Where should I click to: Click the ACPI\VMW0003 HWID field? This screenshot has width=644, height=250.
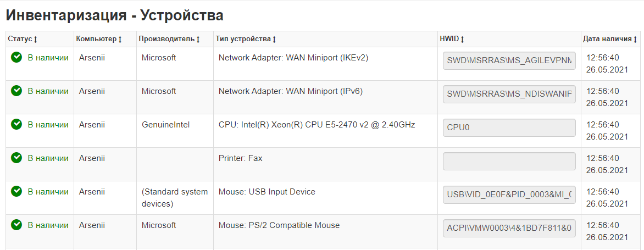(509, 228)
